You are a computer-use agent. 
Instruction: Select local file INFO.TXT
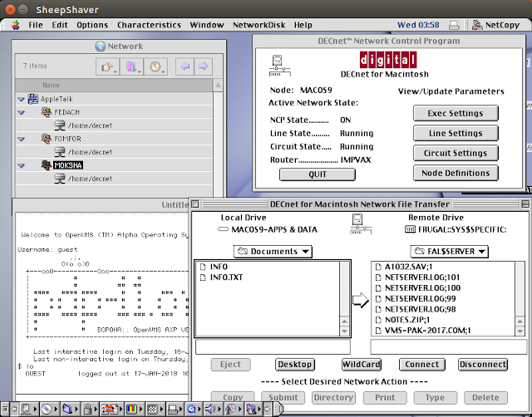[226, 277]
